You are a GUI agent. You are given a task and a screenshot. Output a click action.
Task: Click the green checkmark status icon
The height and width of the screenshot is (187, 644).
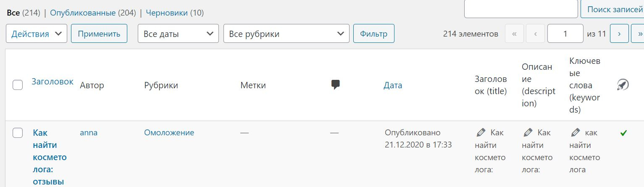click(x=623, y=133)
